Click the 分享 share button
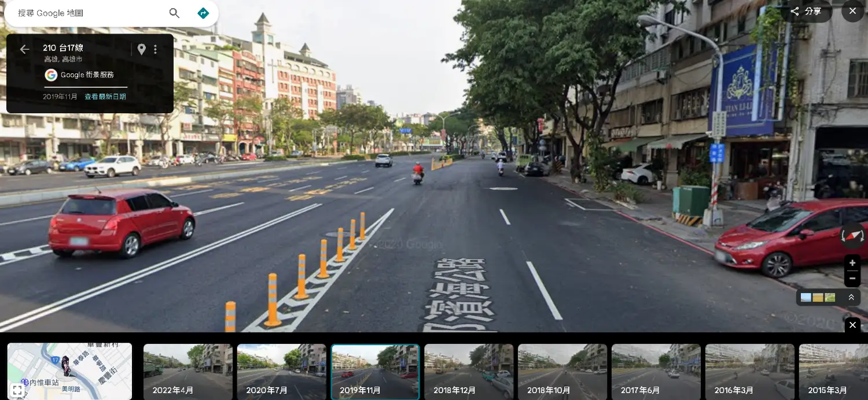Screen dimensions: 868x400 pos(806,12)
